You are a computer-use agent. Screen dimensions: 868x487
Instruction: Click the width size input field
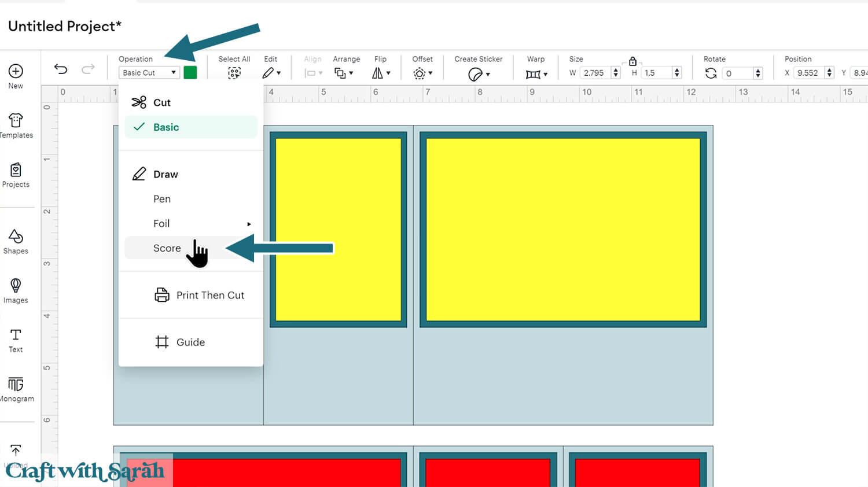(x=595, y=73)
